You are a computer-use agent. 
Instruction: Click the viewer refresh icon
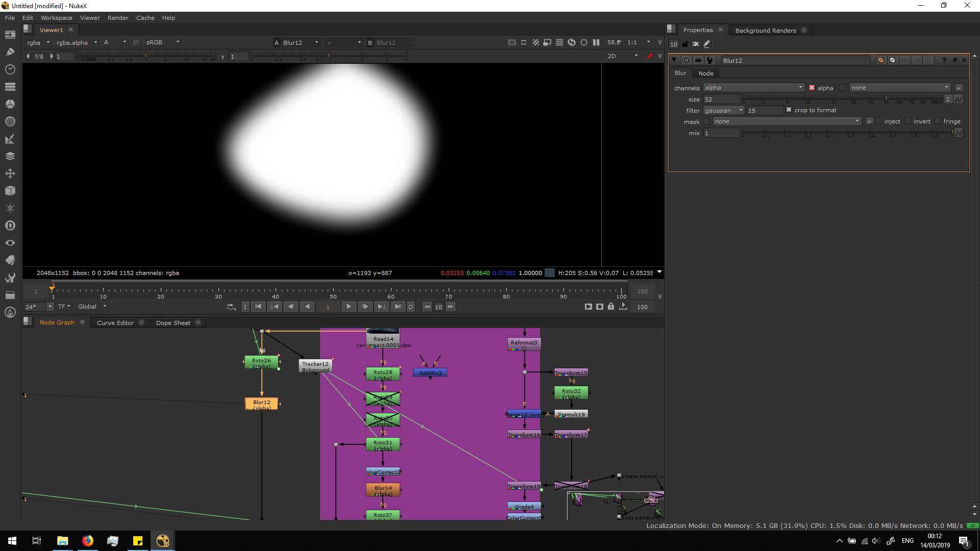[572, 42]
